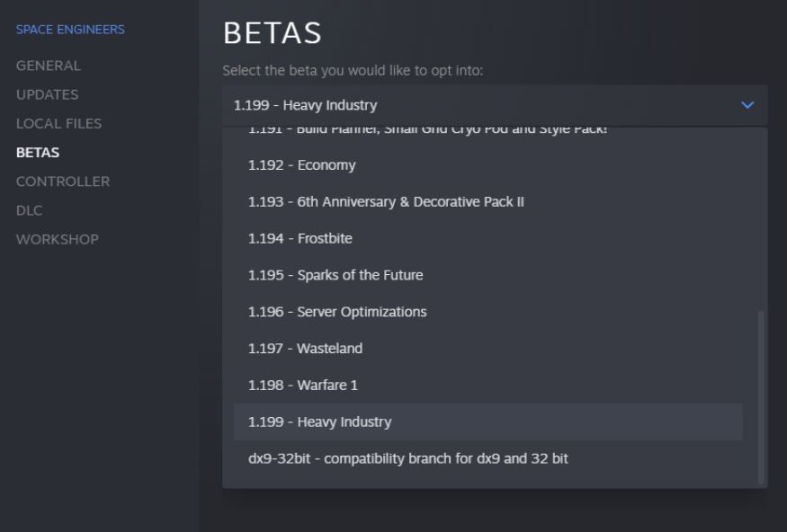This screenshot has height=532, width=787.
Task: Pick 1.198 - Warfare 1 beta
Action: pyautogui.click(x=303, y=386)
